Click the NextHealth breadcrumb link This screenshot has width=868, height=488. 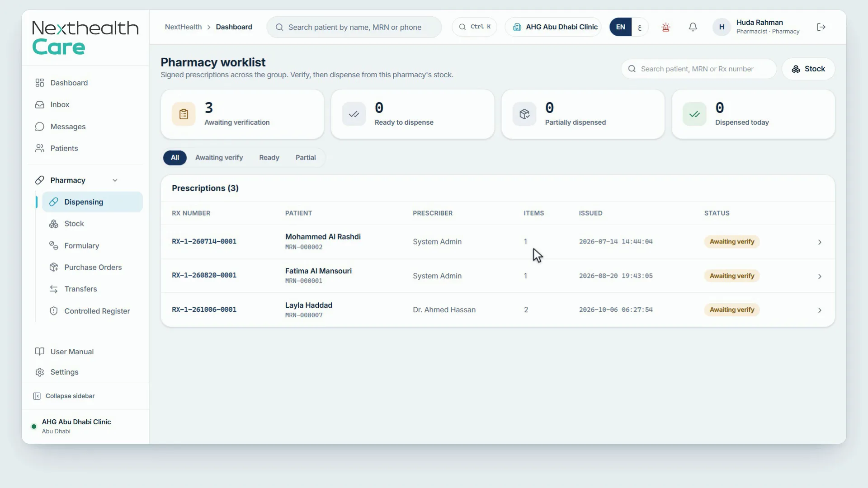[183, 27]
